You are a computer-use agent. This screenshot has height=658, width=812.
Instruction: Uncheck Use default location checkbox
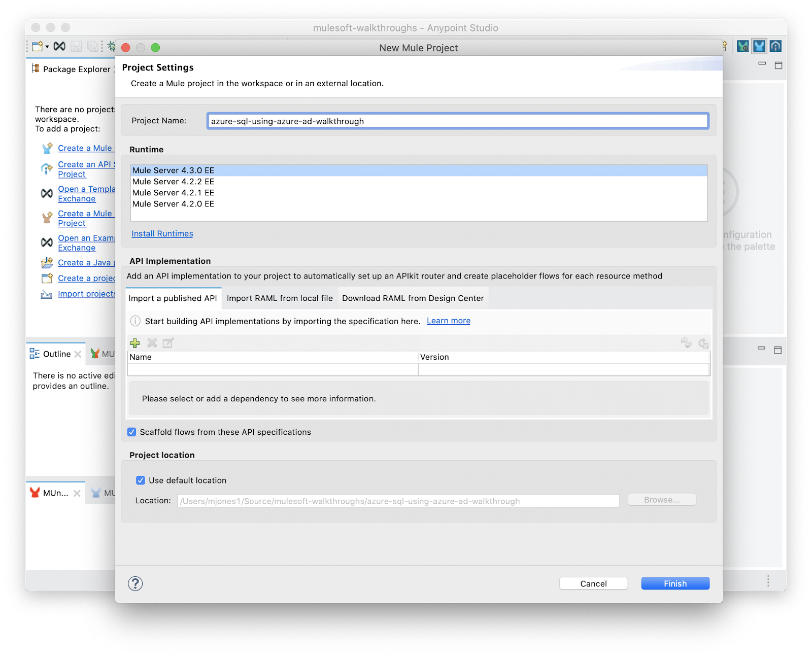(x=141, y=480)
